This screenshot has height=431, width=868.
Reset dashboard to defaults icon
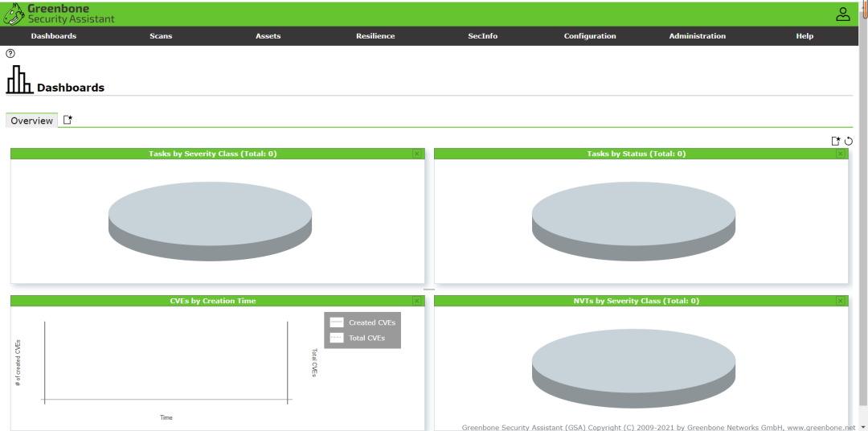[849, 142]
